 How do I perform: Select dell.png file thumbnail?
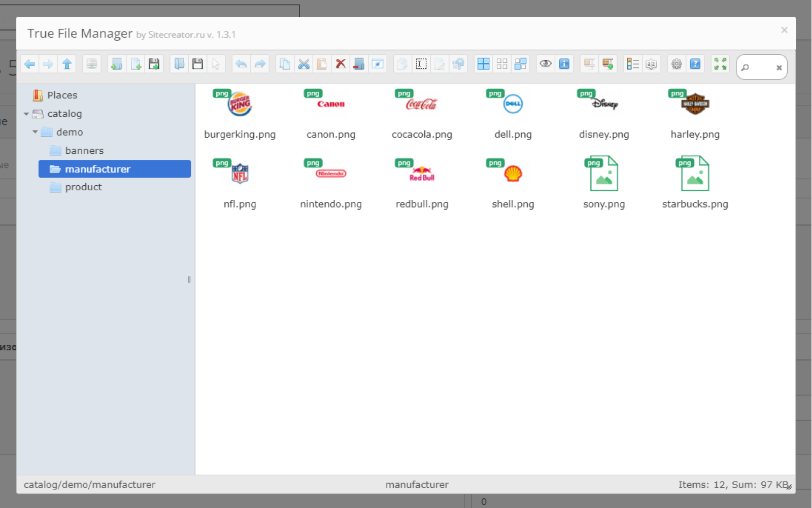(513, 105)
